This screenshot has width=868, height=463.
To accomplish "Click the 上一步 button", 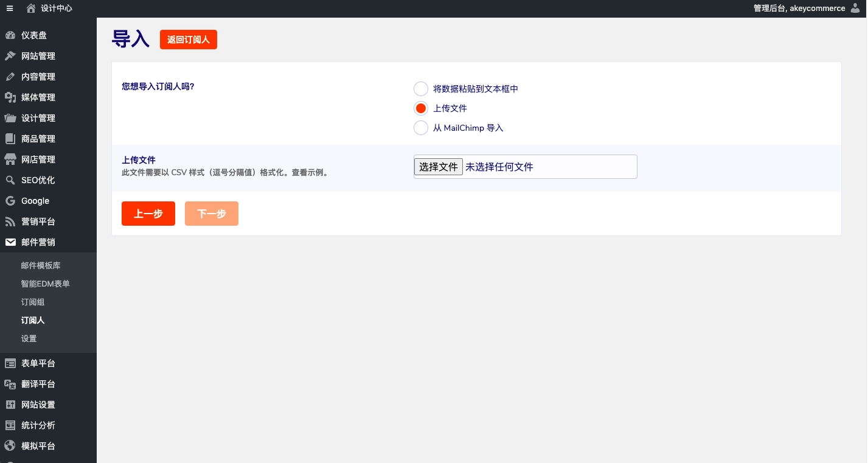I will (148, 214).
